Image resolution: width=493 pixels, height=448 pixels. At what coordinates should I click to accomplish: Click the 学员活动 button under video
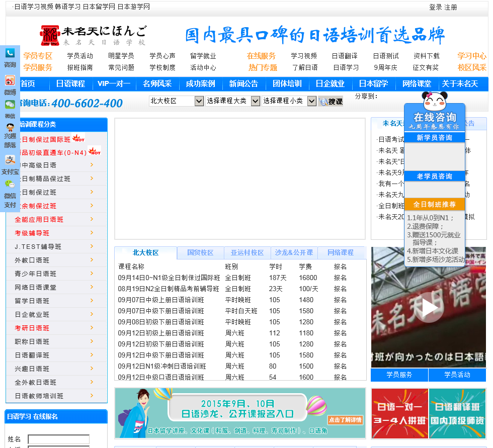click(x=457, y=375)
